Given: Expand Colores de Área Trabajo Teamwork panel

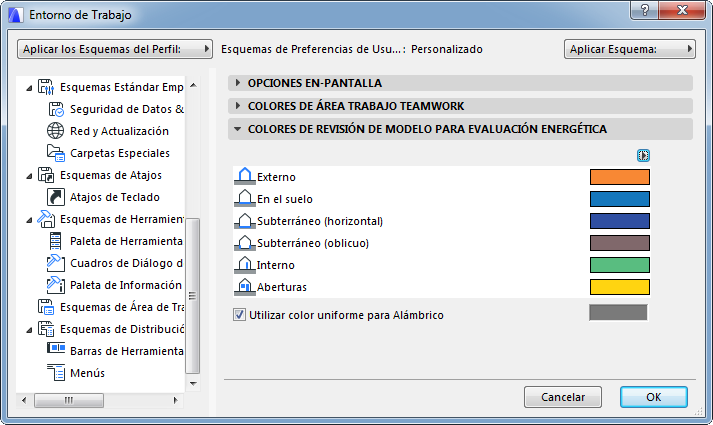Looking at the screenshot, I should click(238, 105).
